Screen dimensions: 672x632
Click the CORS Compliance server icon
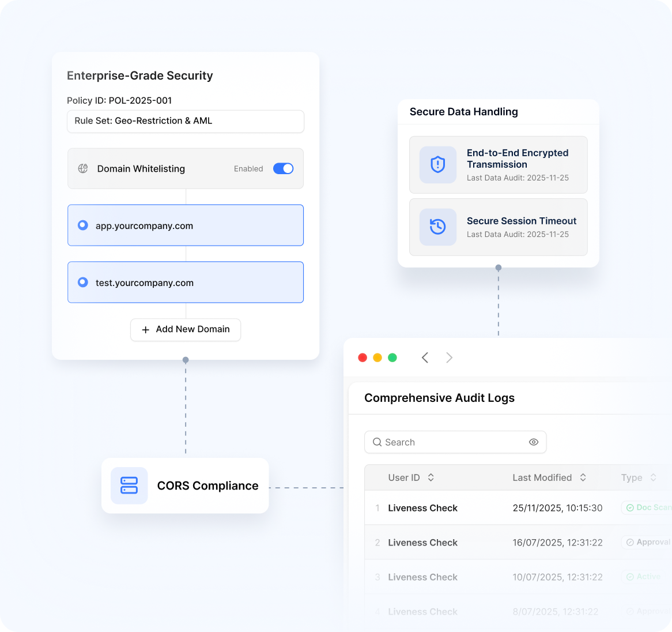click(x=129, y=486)
